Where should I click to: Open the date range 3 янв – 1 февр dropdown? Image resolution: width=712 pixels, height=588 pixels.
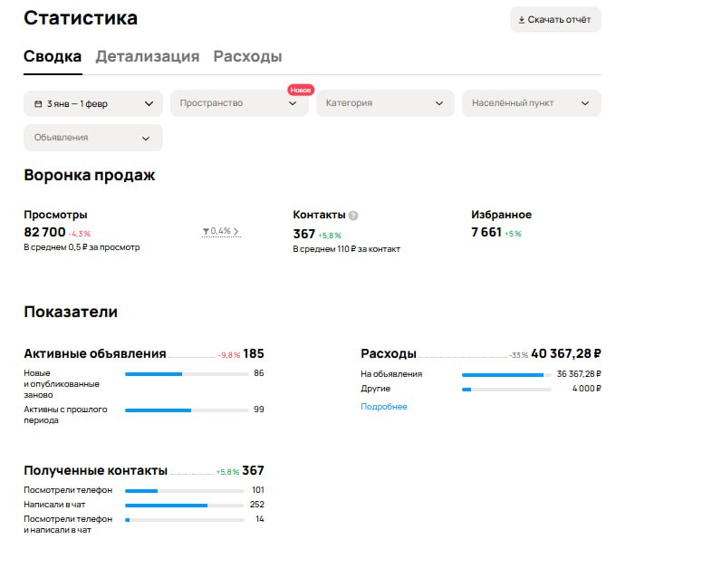(93, 103)
